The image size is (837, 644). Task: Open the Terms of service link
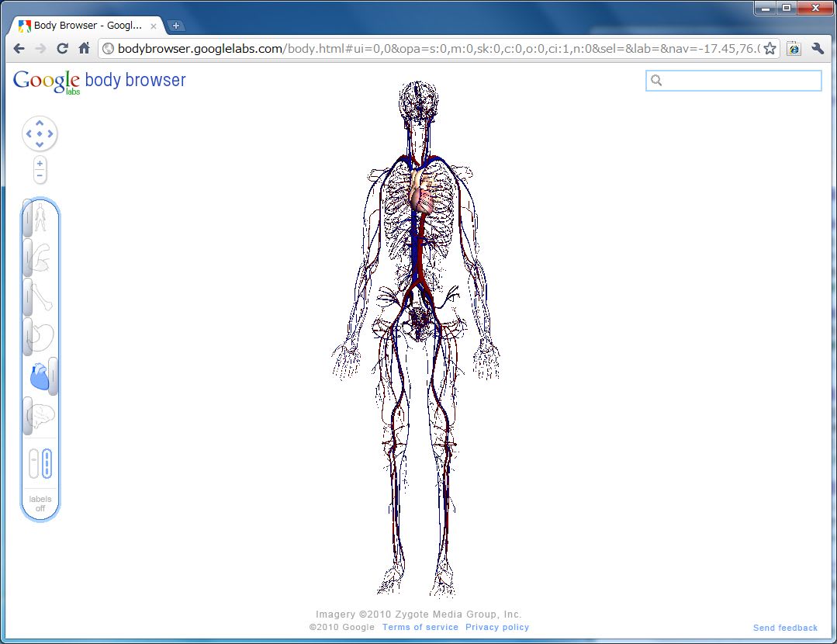[420, 627]
